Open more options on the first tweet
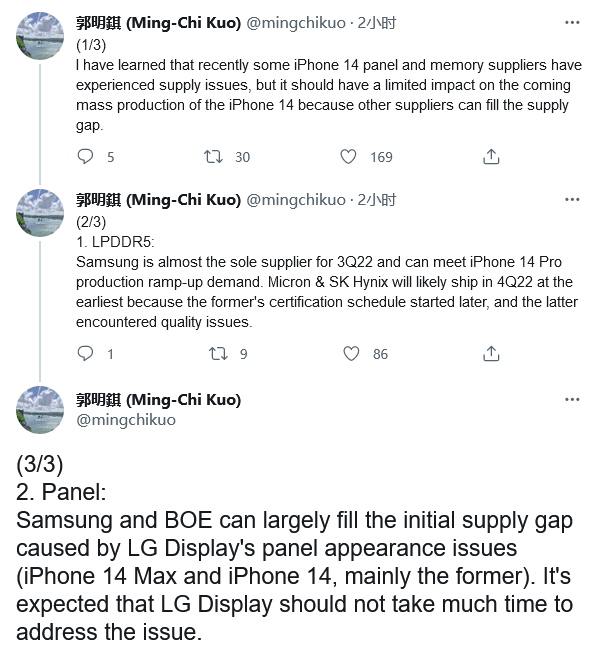This screenshot has height=646, width=598. click(x=572, y=23)
